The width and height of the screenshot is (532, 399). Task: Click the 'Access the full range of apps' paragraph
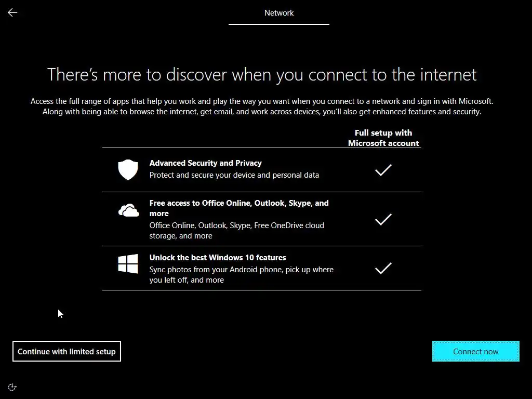pyautogui.click(x=262, y=106)
